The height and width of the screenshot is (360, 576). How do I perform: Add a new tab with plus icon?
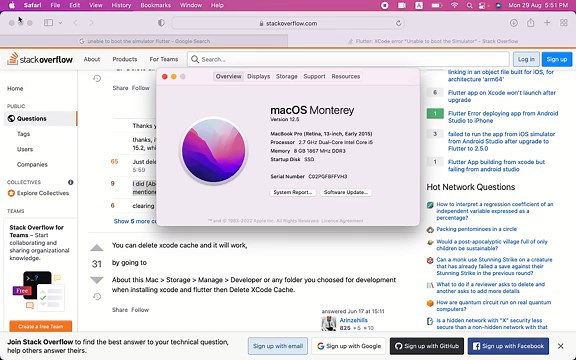coord(547,23)
